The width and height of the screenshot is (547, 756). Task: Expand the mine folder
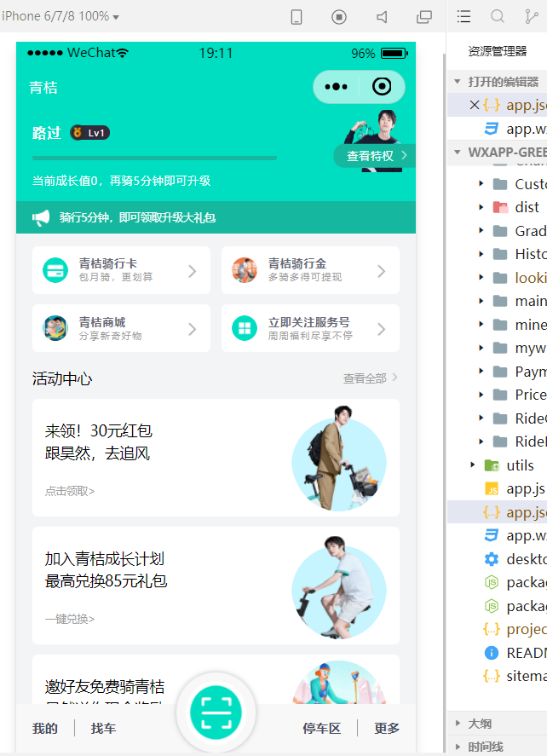tap(481, 325)
